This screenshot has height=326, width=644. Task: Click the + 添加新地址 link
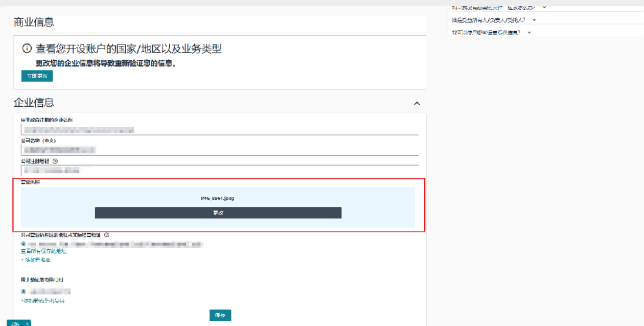click(36, 260)
